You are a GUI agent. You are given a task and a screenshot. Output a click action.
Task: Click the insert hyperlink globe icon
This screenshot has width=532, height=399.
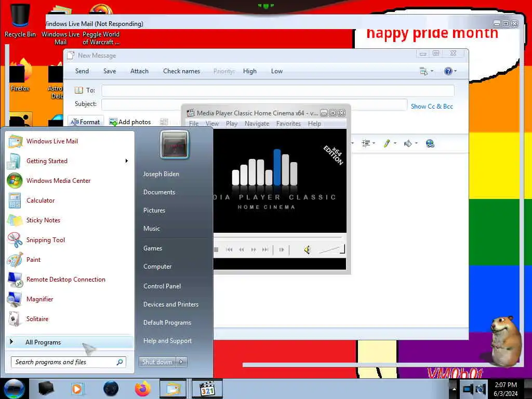[x=430, y=143]
